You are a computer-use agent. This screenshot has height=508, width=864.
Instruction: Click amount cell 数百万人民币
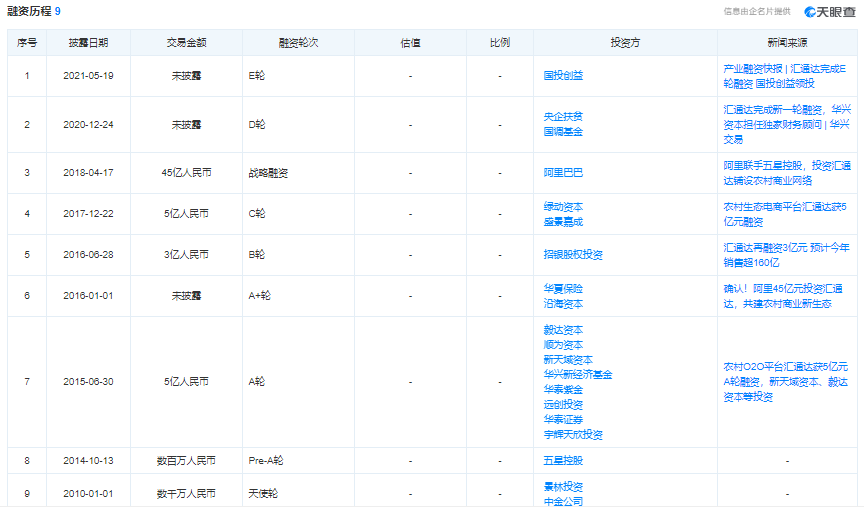pos(186,461)
